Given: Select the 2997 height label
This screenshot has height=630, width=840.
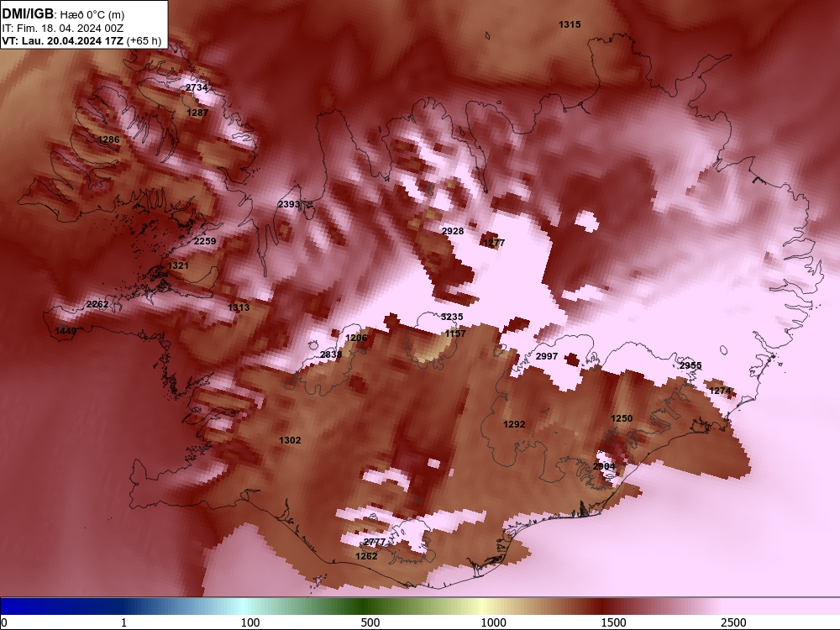Looking at the screenshot, I should pyautogui.click(x=547, y=356).
